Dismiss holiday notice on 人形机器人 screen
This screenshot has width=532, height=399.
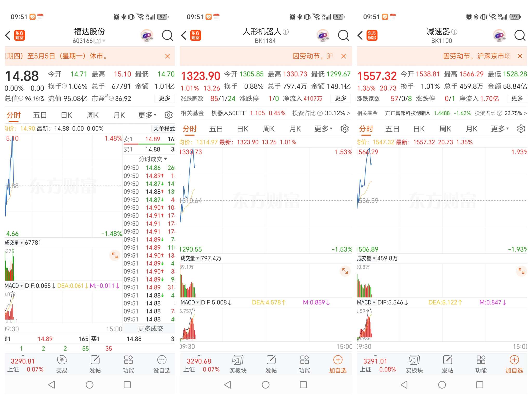(x=344, y=56)
